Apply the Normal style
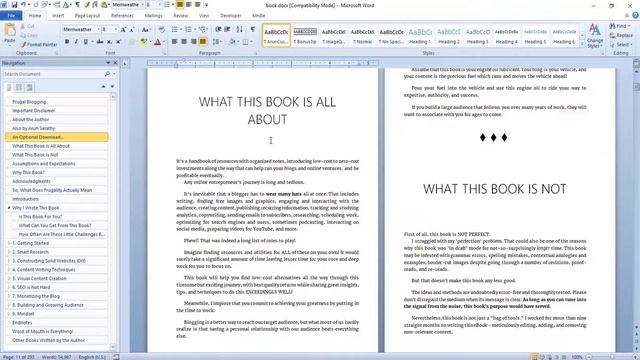 pos(362,36)
